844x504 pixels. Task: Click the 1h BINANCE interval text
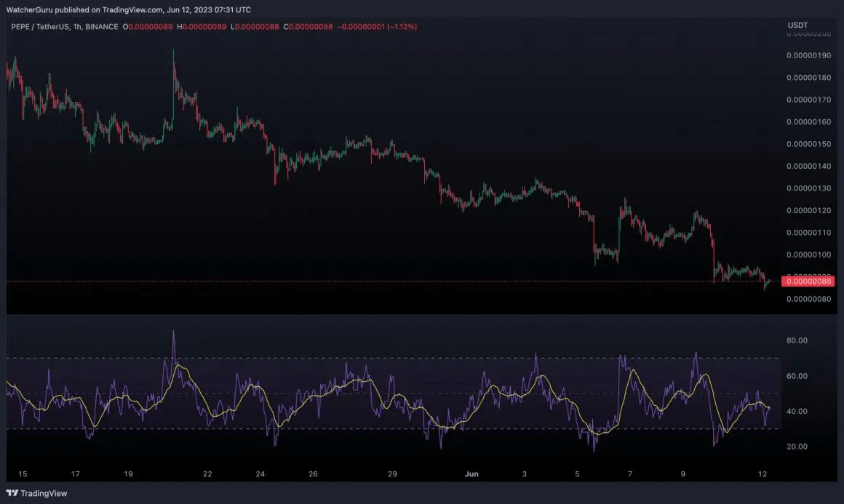click(x=96, y=26)
